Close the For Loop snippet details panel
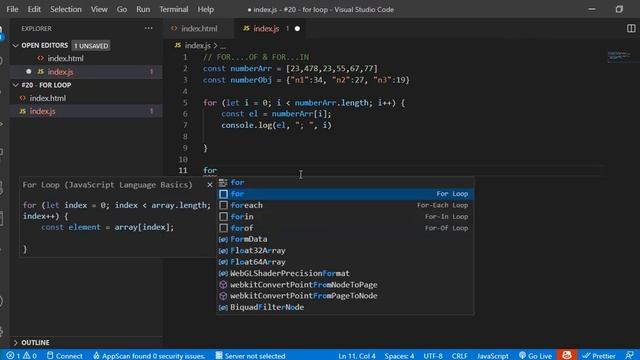This screenshot has width=640, height=360. [x=210, y=185]
